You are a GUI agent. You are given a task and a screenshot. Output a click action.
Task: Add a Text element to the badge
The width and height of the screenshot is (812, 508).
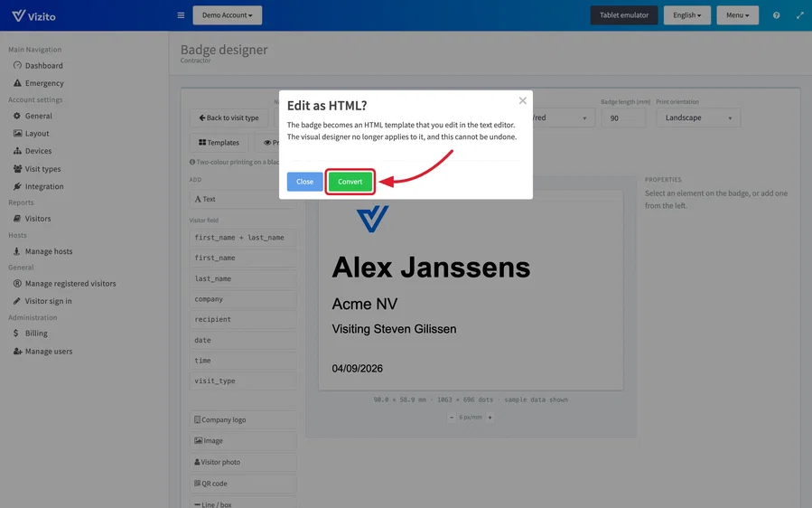click(x=243, y=199)
